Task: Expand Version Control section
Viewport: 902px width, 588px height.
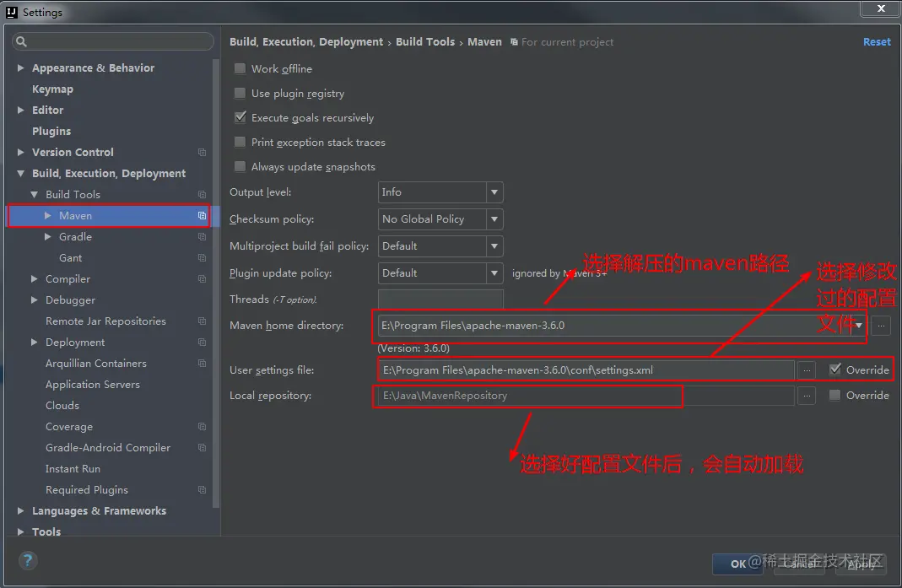Action: tap(21, 153)
